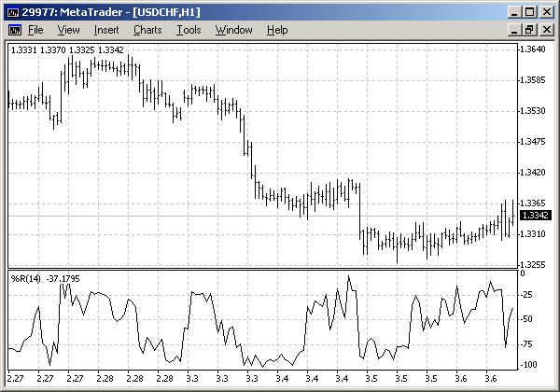The height and width of the screenshot is (392, 560).
Task: Click the current price label 1.3342
Action: [x=535, y=216]
